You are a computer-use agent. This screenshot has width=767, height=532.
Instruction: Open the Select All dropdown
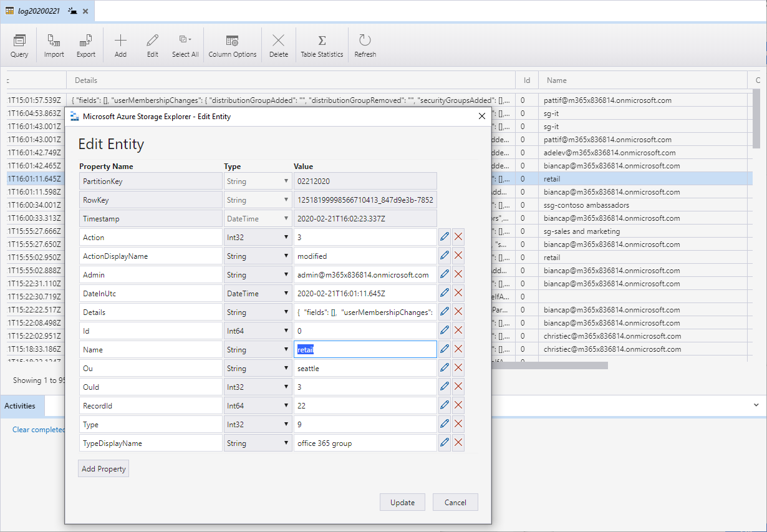click(185, 46)
